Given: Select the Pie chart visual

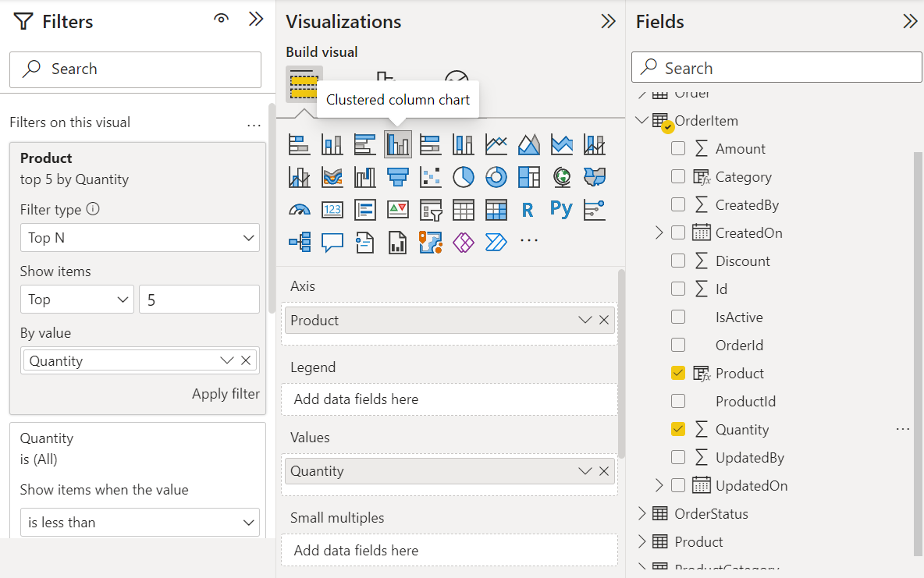Looking at the screenshot, I should [464, 177].
